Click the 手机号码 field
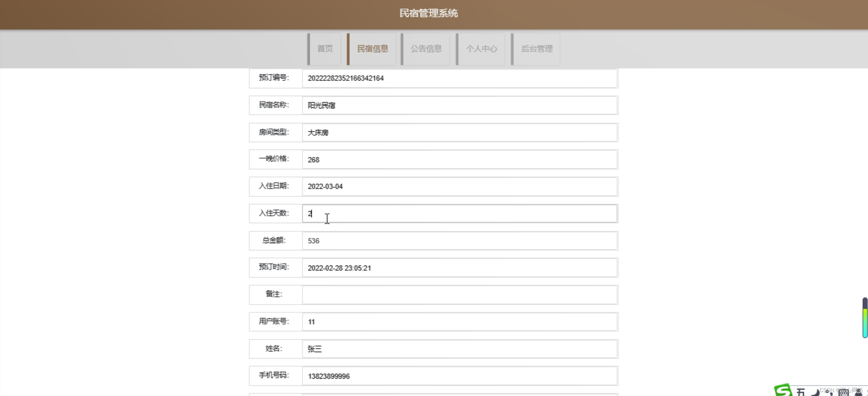The height and width of the screenshot is (396, 868). click(459, 376)
